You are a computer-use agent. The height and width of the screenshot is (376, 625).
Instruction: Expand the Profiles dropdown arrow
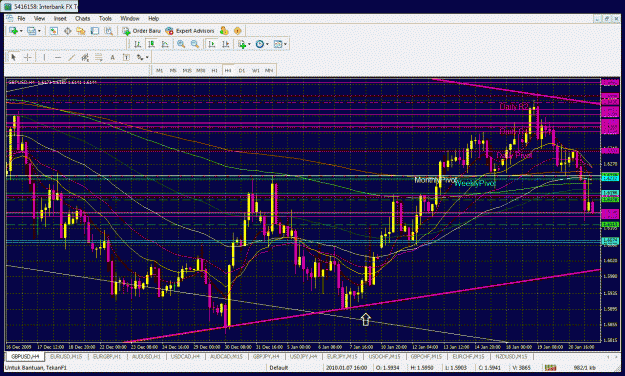(39, 31)
